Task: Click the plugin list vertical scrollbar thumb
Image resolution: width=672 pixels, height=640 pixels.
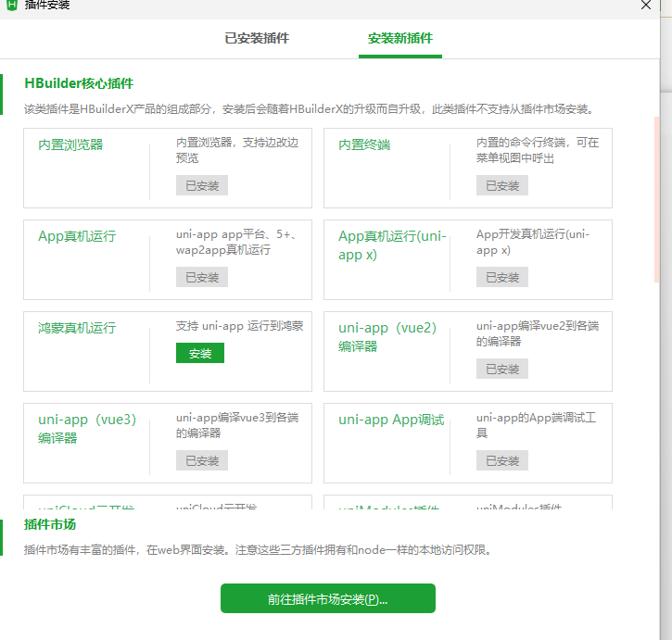Action: [x=656, y=199]
